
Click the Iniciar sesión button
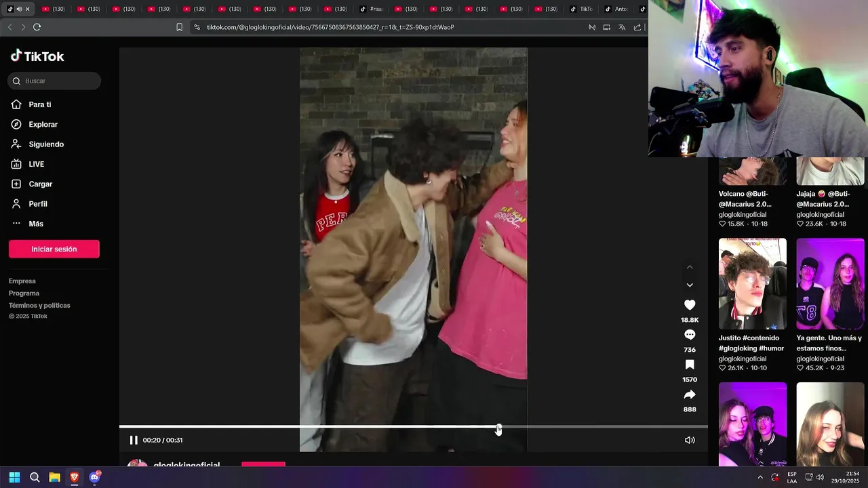[54, 249]
